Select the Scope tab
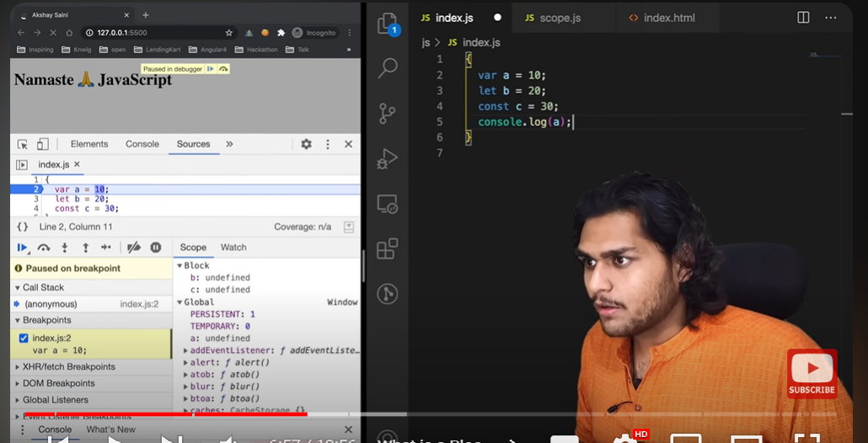Image resolution: width=868 pixels, height=443 pixels. [193, 248]
